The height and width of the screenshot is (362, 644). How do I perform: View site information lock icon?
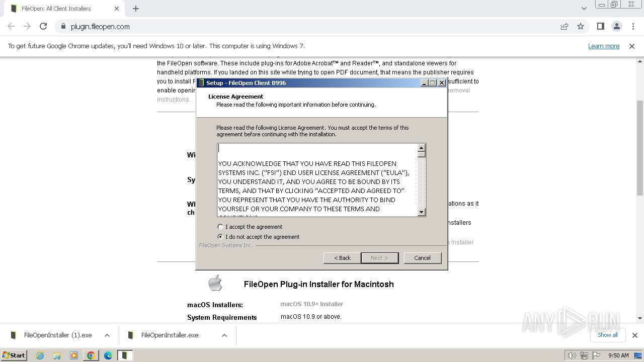click(63, 27)
